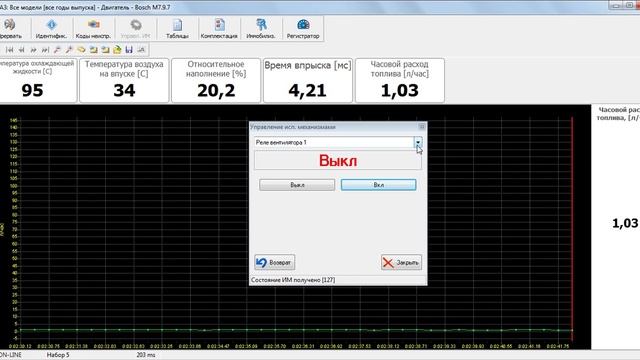Click the Возврат button
This screenshot has width=640, height=360.
[274, 262]
